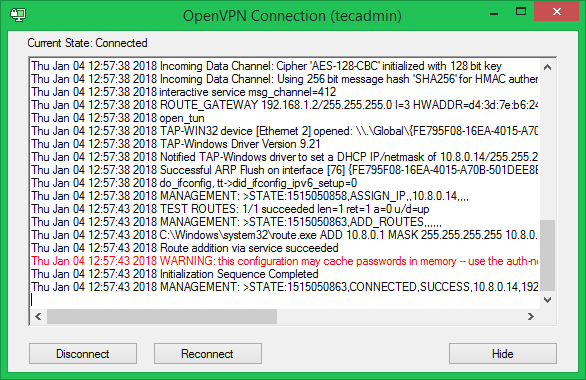Hide the OpenVPN connection window

(x=503, y=353)
